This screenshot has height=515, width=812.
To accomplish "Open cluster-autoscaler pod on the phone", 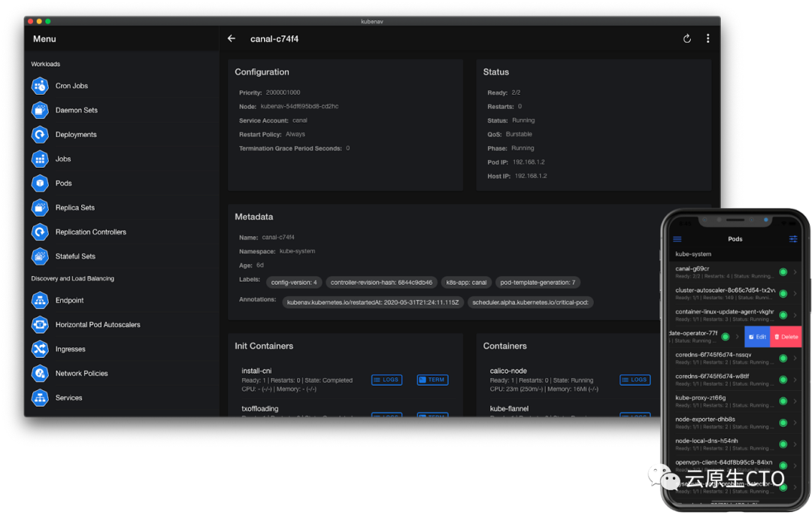I will (735, 293).
